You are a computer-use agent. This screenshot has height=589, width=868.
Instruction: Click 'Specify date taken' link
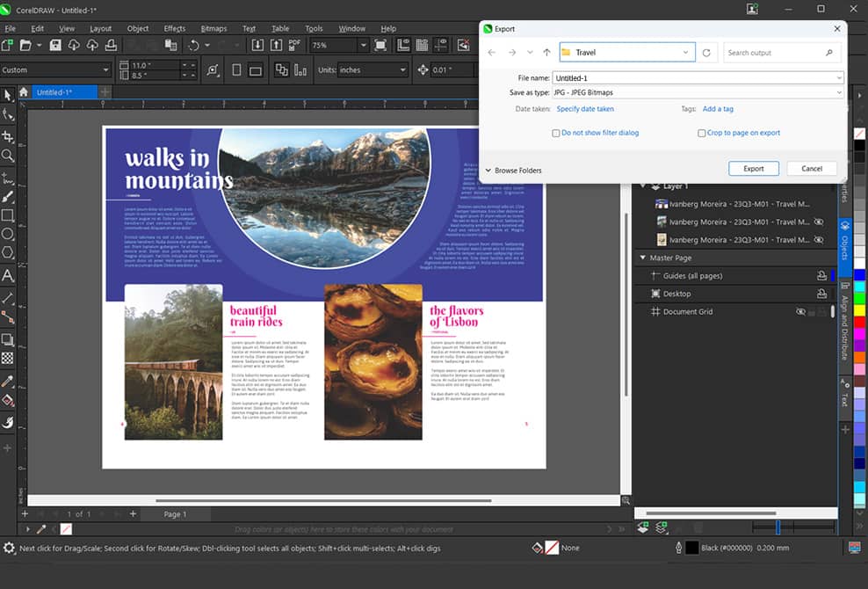[585, 109]
